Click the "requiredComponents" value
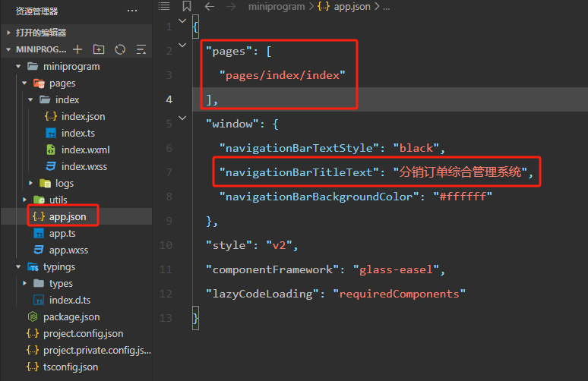 click(x=399, y=294)
